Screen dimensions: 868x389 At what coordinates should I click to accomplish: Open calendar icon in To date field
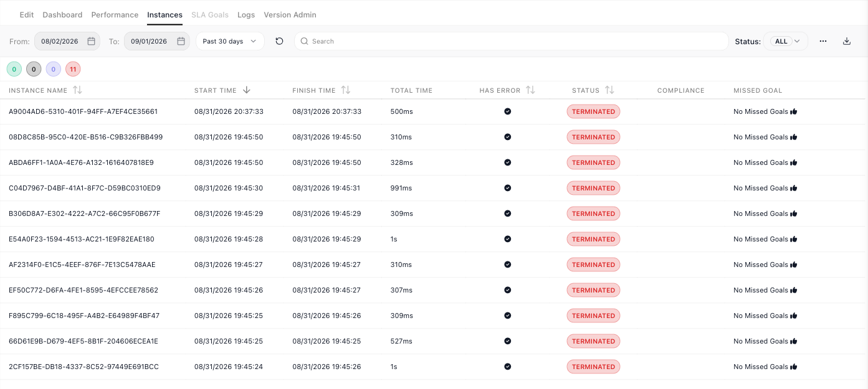tap(181, 41)
